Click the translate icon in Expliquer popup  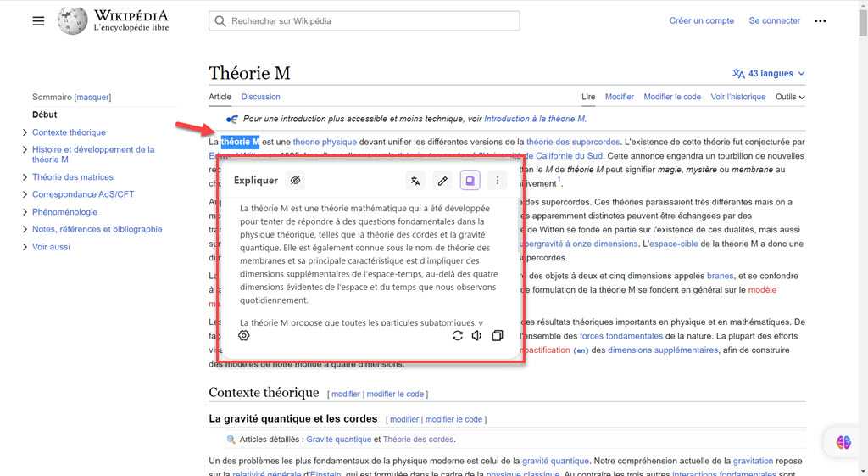click(x=415, y=181)
